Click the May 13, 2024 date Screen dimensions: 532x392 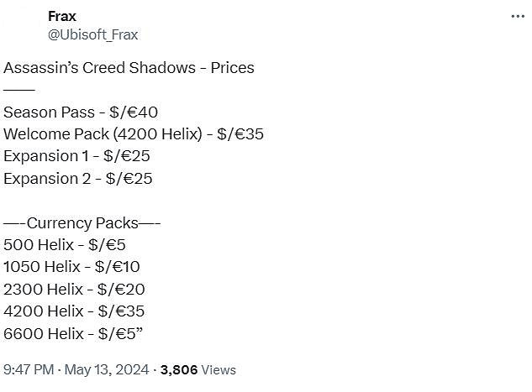(107, 369)
